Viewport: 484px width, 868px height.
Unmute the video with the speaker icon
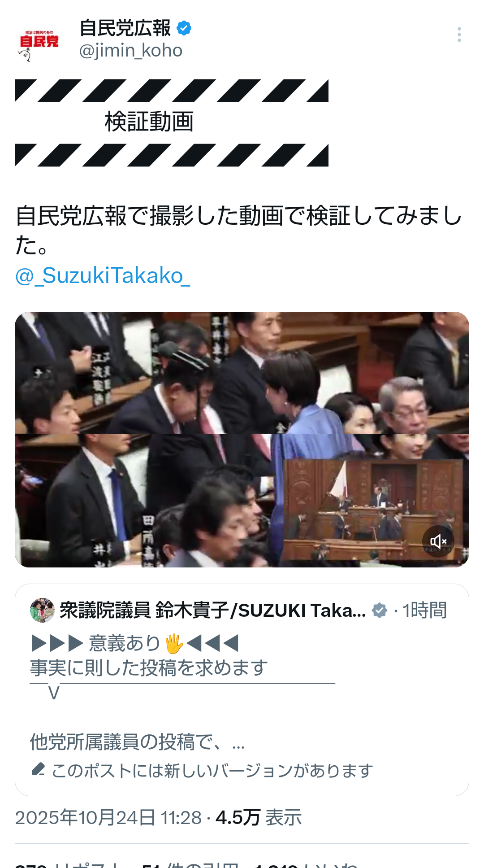point(438,541)
